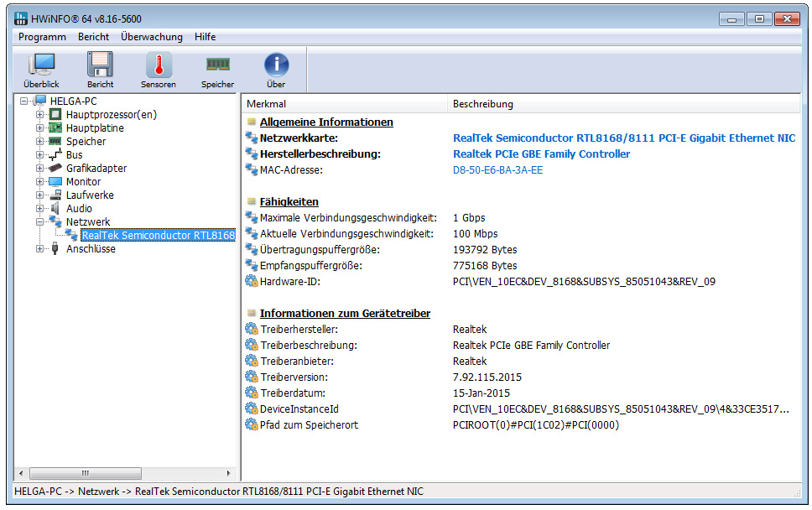Open the Über info icon

pyautogui.click(x=276, y=65)
